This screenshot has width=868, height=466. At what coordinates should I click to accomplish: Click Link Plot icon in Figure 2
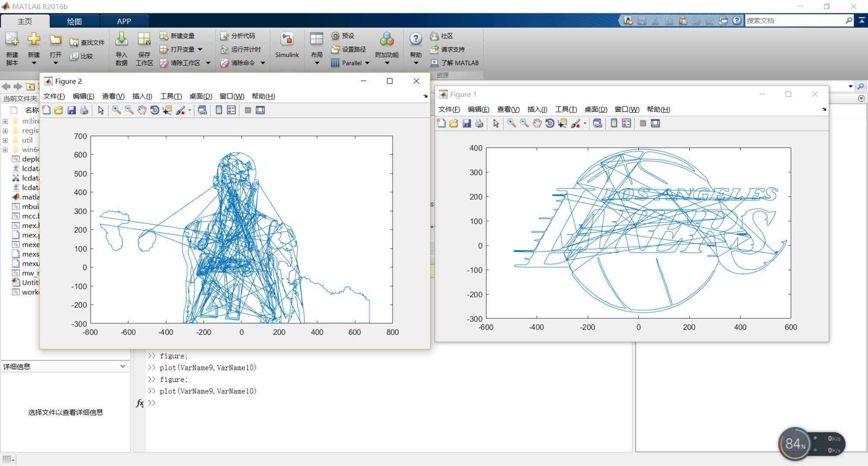tap(202, 110)
